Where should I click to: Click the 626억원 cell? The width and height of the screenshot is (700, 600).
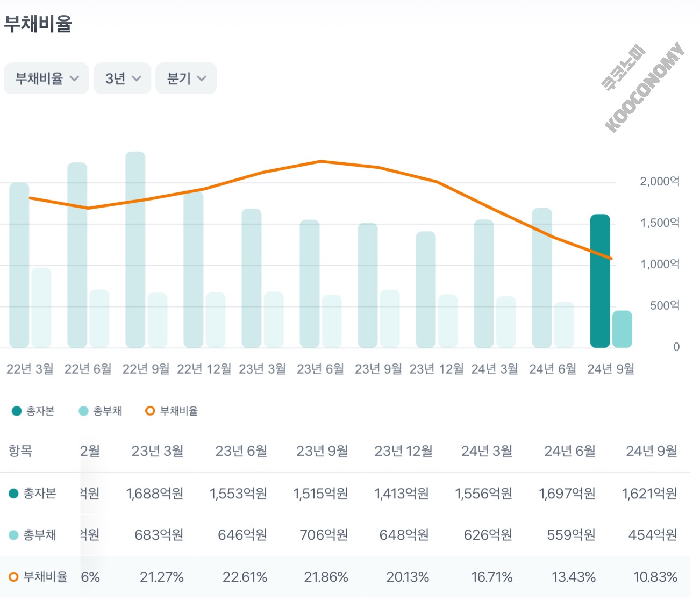[x=488, y=535]
